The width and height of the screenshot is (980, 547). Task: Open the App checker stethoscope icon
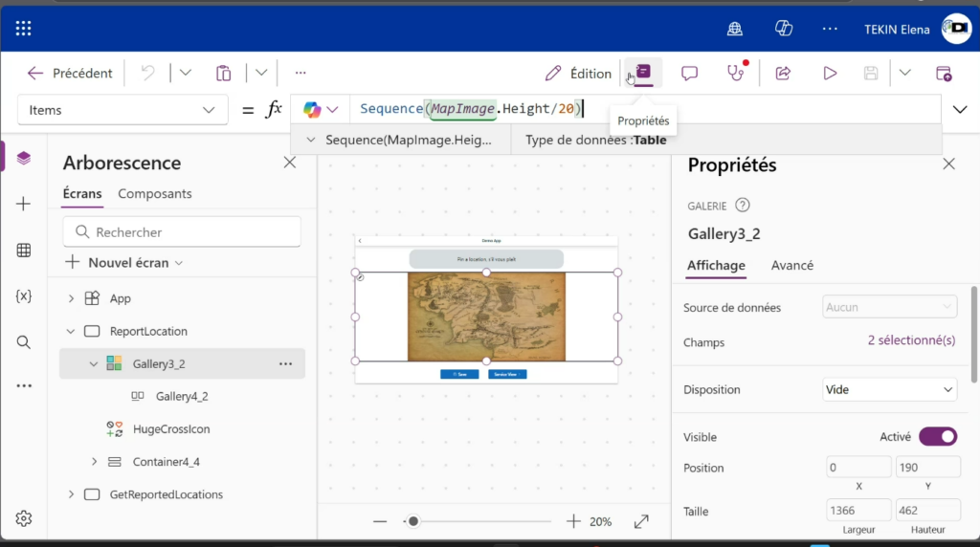click(735, 74)
